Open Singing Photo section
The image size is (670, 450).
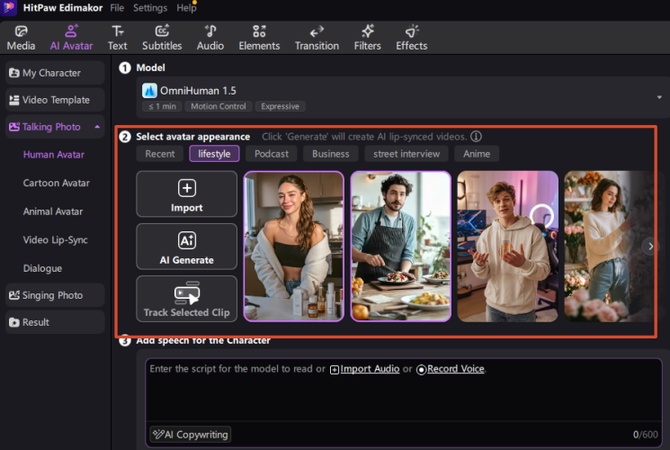click(x=55, y=295)
